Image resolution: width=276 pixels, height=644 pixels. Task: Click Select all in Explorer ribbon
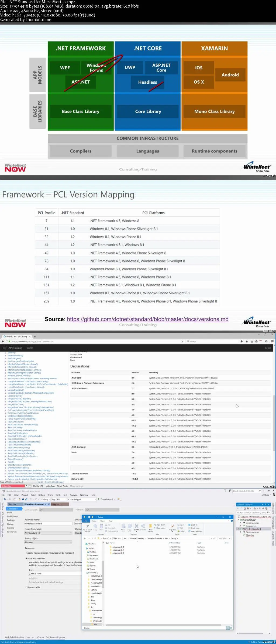click(x=193, y=525)
